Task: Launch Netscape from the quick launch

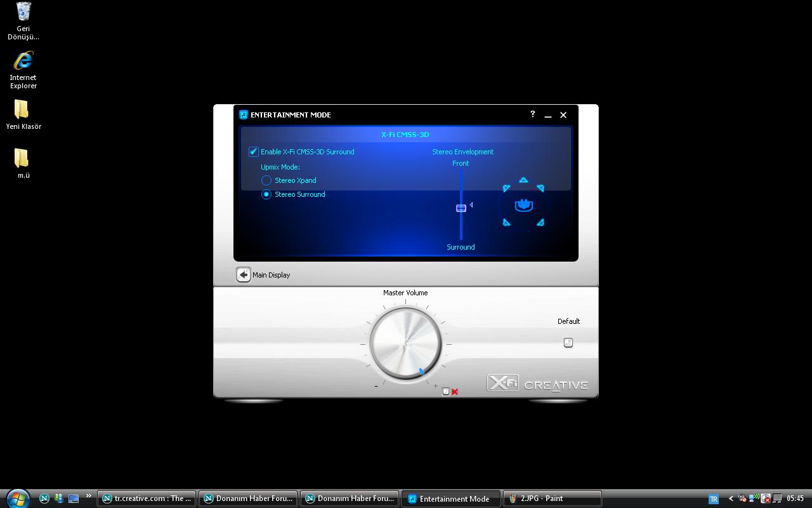Action: [44, 498]
